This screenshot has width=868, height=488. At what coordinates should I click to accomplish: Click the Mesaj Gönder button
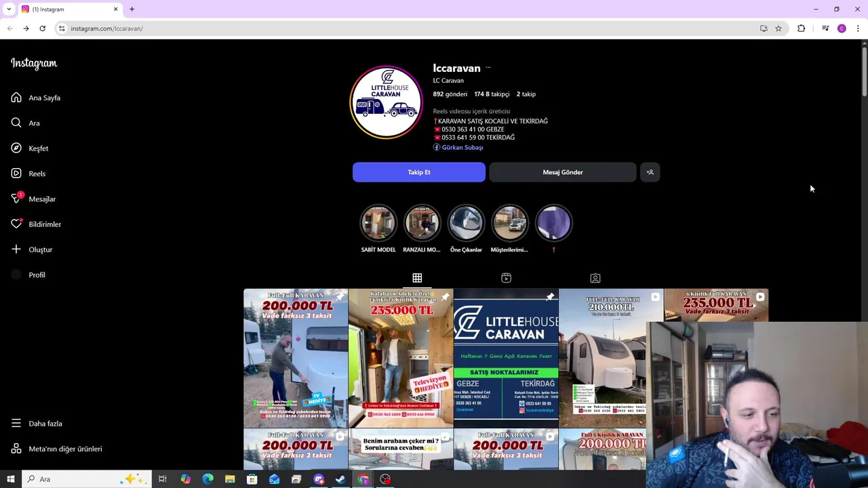pyautogui.click(x=563, y=172)
